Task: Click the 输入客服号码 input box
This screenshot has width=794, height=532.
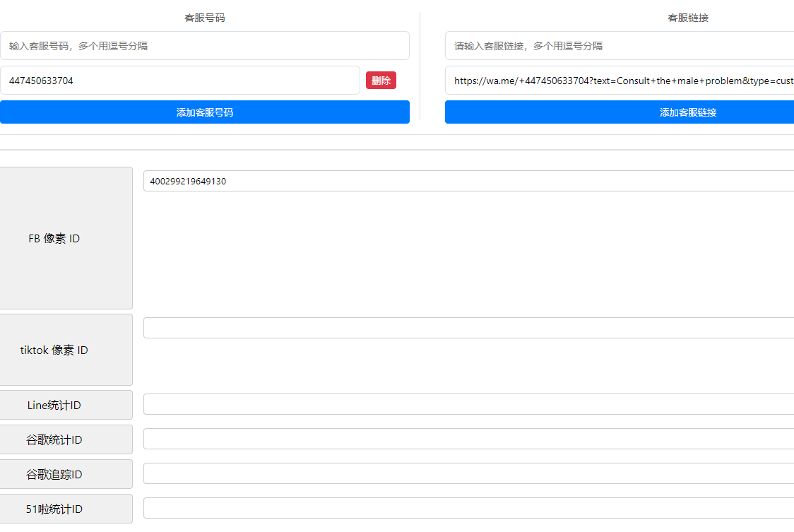Action: (x=204, y=46)
